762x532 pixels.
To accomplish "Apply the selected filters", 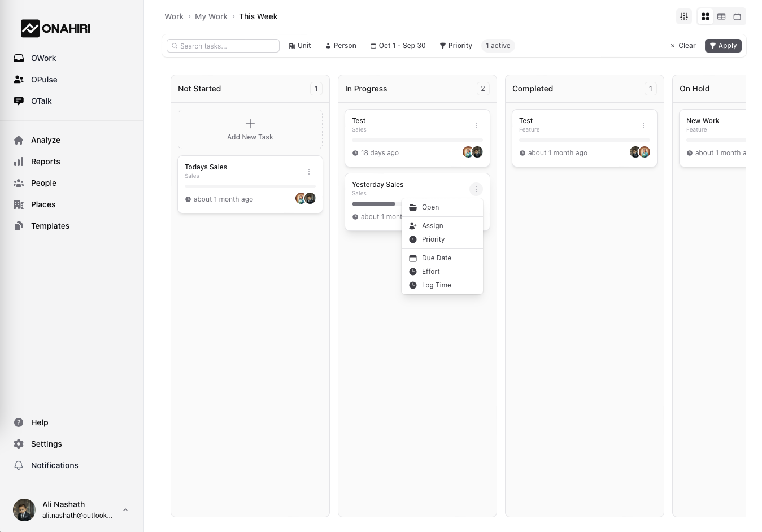I will pos(723,46).
